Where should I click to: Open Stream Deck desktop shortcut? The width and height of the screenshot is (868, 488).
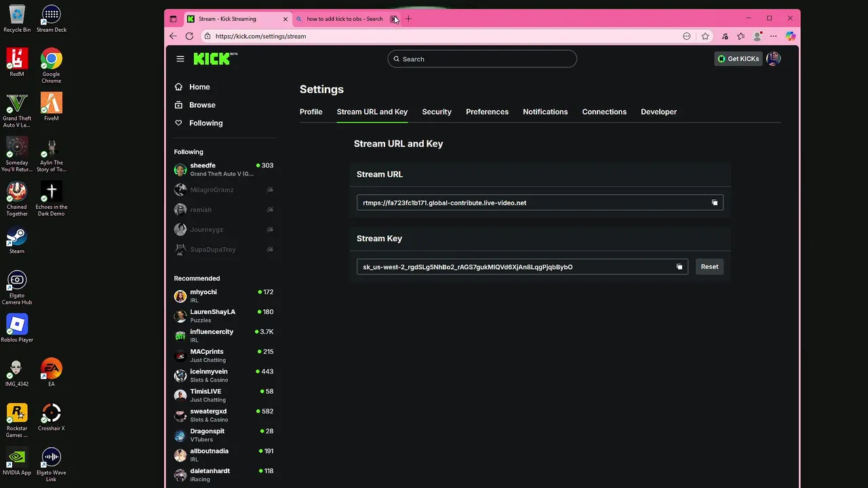coord(52,19)
